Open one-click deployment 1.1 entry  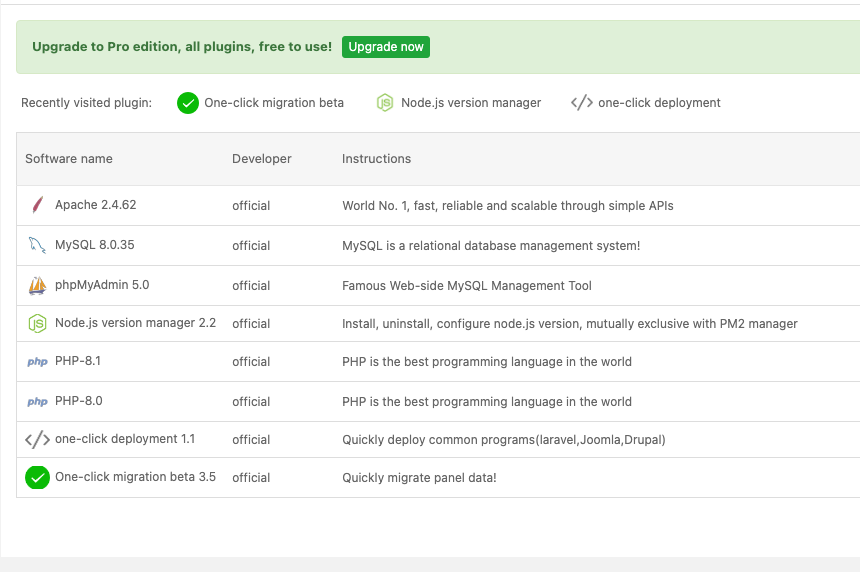click(x=125, y=439)
